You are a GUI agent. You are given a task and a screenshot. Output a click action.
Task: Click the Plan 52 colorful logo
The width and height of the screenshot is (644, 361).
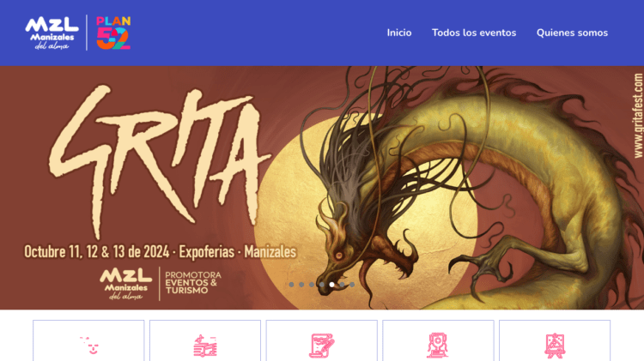click(113, 33)
